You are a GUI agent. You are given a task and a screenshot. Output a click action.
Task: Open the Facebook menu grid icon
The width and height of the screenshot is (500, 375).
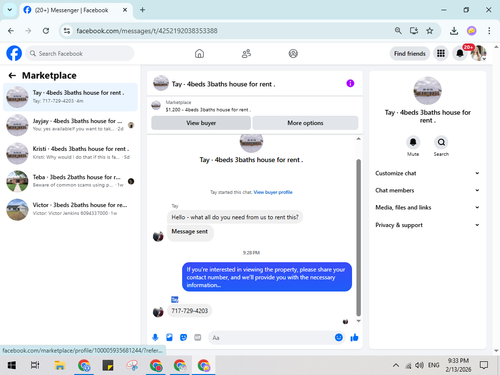point(441,53)
